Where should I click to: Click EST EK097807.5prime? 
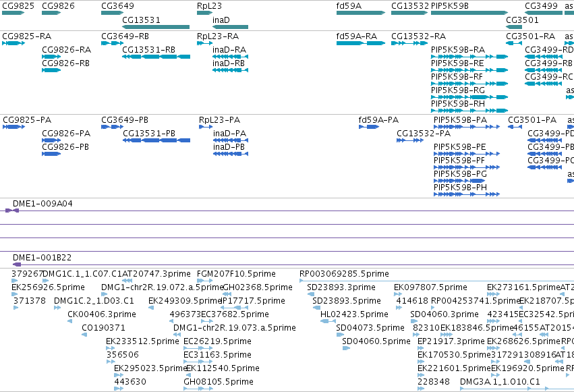coord(430,287)
